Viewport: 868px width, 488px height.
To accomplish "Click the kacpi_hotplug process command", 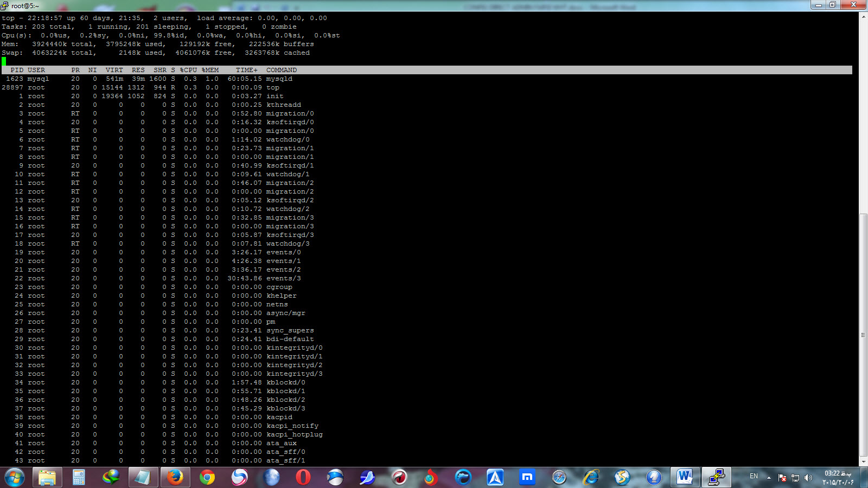I will [x=295, y=434].
